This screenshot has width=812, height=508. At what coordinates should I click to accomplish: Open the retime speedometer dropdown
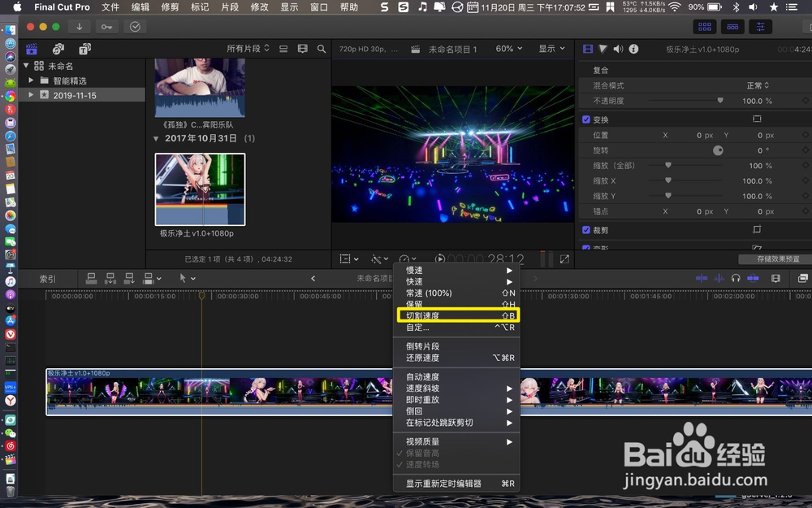pos(408,258)
